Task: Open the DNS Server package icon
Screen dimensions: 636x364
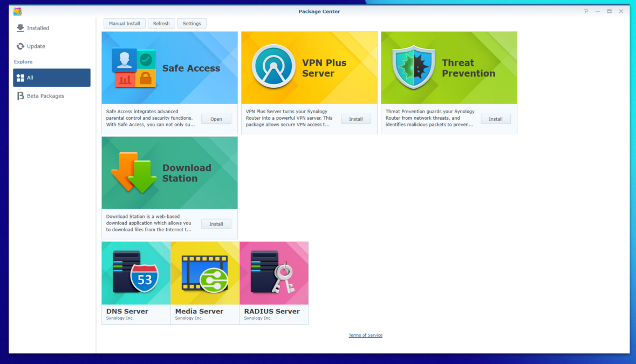Action: pyautogui.click(x=136, y=273)
